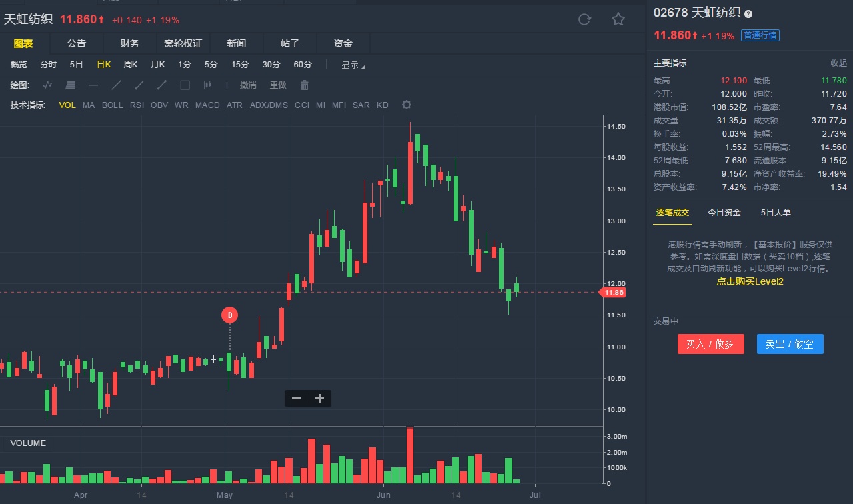Collapse the 主要指标 panel via 收起
Image resolution: width=853 pixels, height=504 pixels.
[838, 63]
